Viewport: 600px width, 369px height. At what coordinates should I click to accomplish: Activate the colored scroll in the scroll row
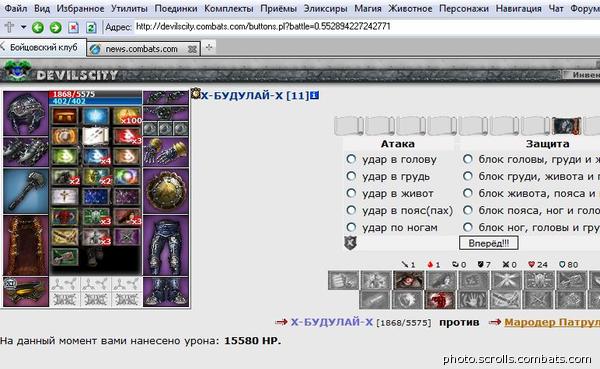click(567, 126)
